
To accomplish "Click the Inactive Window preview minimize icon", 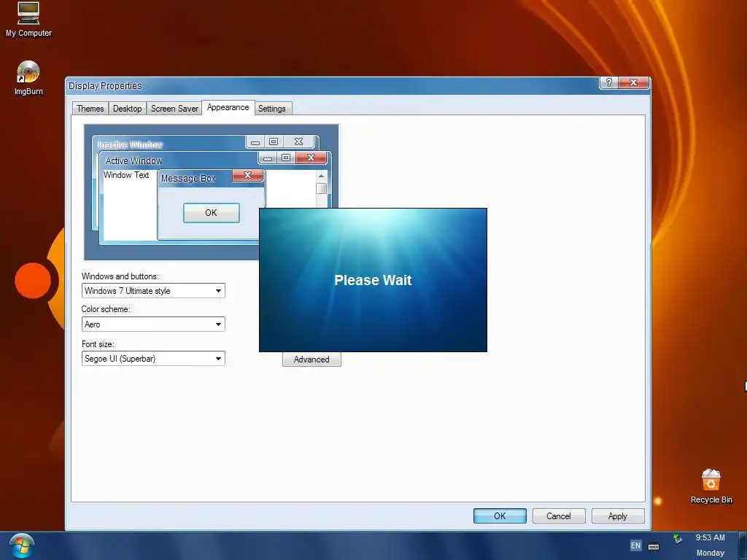I will 255,141.
